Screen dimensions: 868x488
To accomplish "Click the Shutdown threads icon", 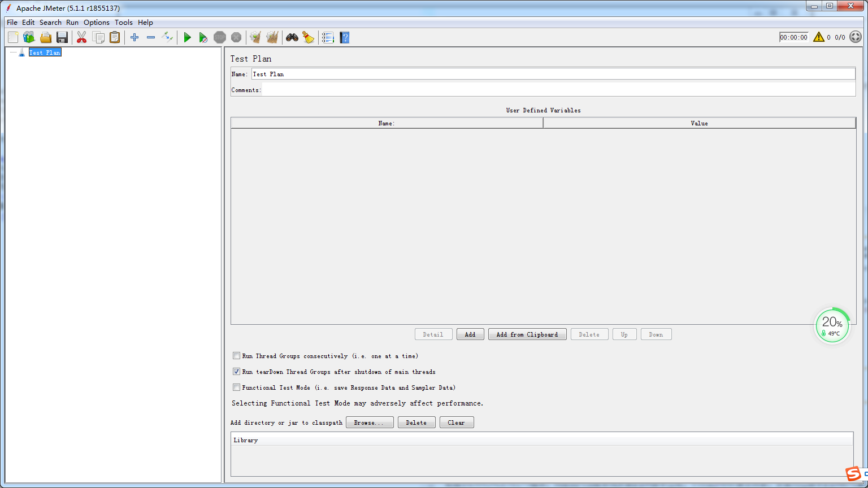I will click(236, 37).
